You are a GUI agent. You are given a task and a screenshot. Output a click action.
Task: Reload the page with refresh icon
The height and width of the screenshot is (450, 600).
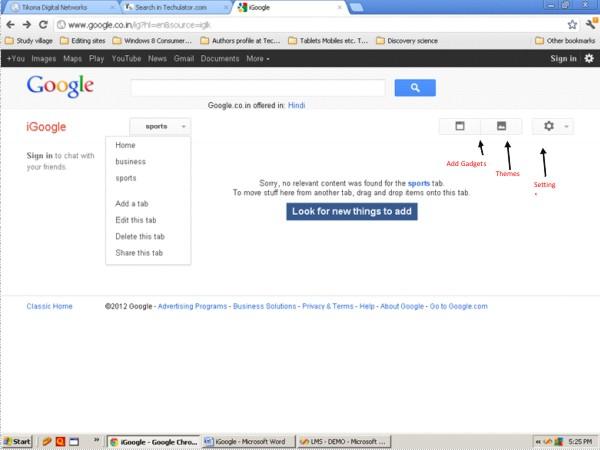43,25
